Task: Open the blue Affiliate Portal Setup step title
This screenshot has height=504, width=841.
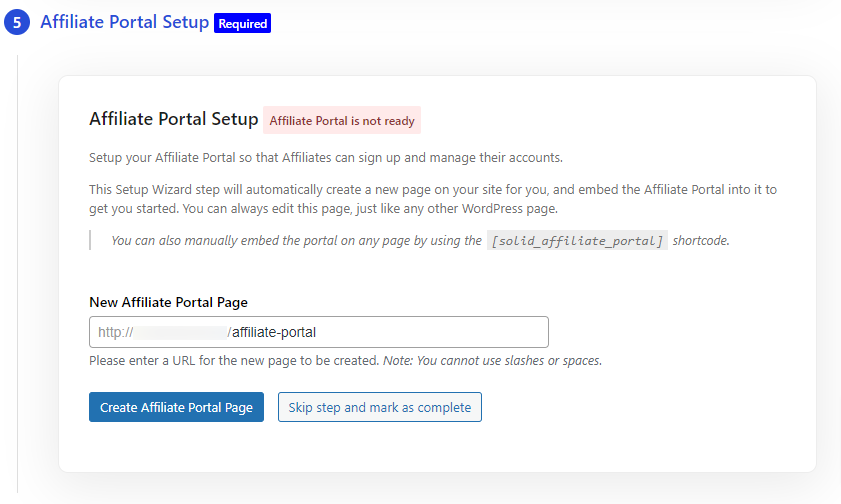Action: pyautogui.click(x=124, y=22)
